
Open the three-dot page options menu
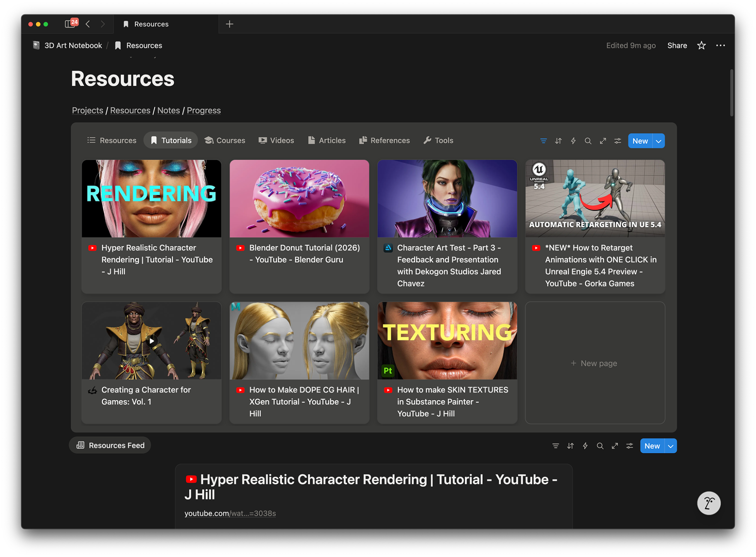(720, 46)
